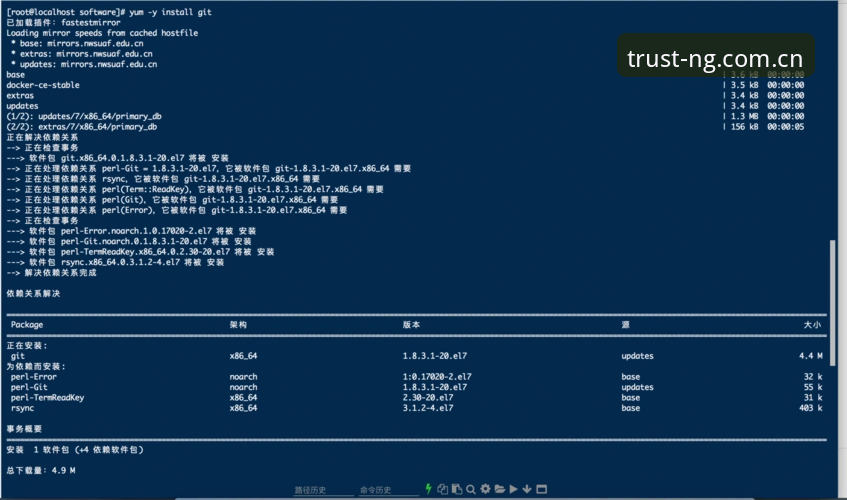Screen dimensions: 847x500
Task: Open the 命令历史 command history field
Action: click(x=388, y=490)
